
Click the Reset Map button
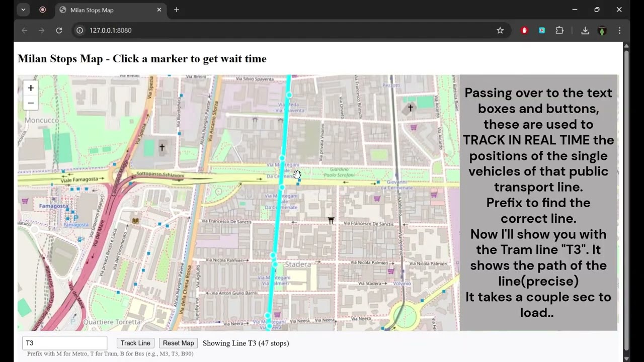pyautogui.click(x=178, y=343)
